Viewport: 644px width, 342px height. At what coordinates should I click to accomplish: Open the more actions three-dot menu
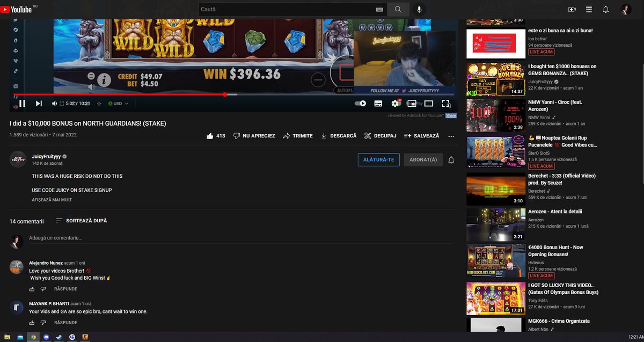pos(451,136)
